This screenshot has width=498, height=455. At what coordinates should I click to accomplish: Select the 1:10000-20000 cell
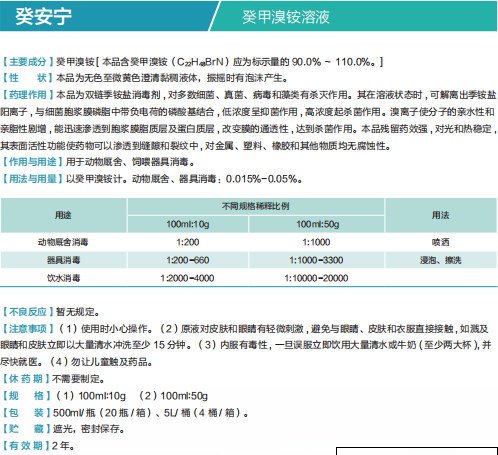tap(316, 278)
